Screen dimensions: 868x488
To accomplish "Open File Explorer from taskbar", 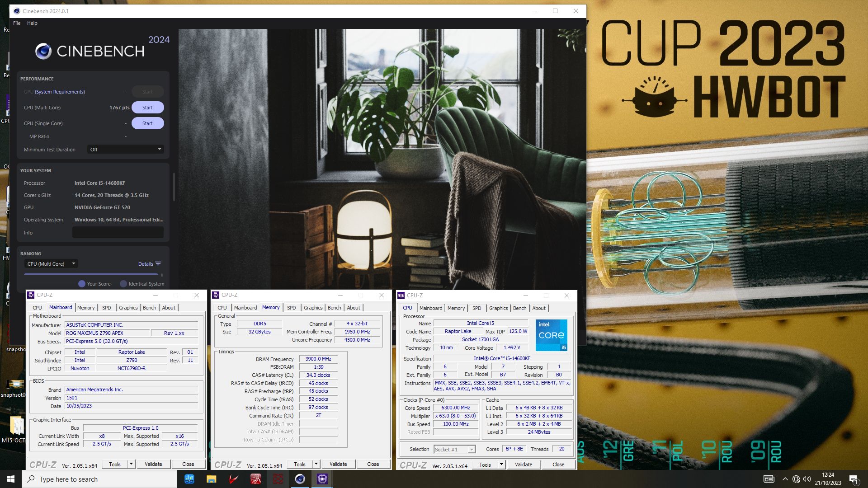I will click(211, 479).
